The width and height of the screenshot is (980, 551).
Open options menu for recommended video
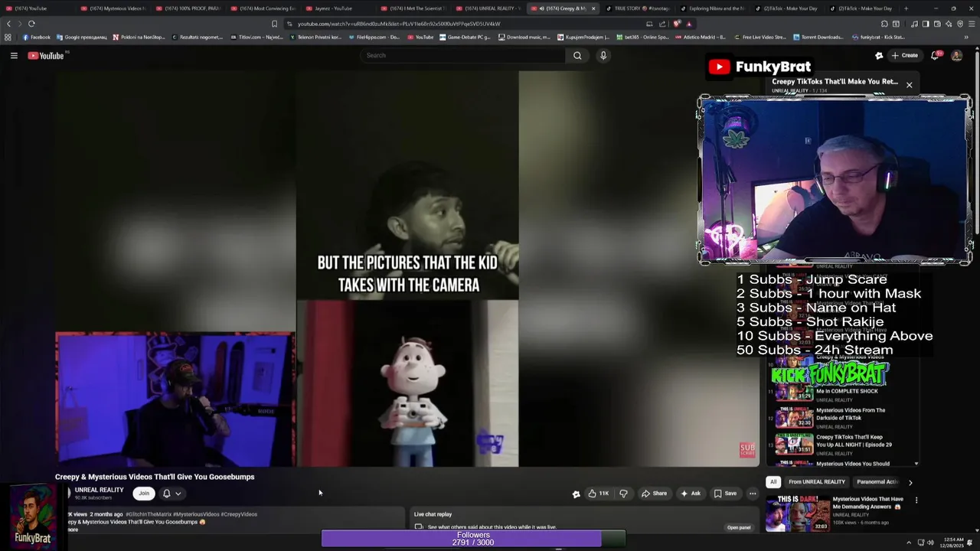[916, 500]
